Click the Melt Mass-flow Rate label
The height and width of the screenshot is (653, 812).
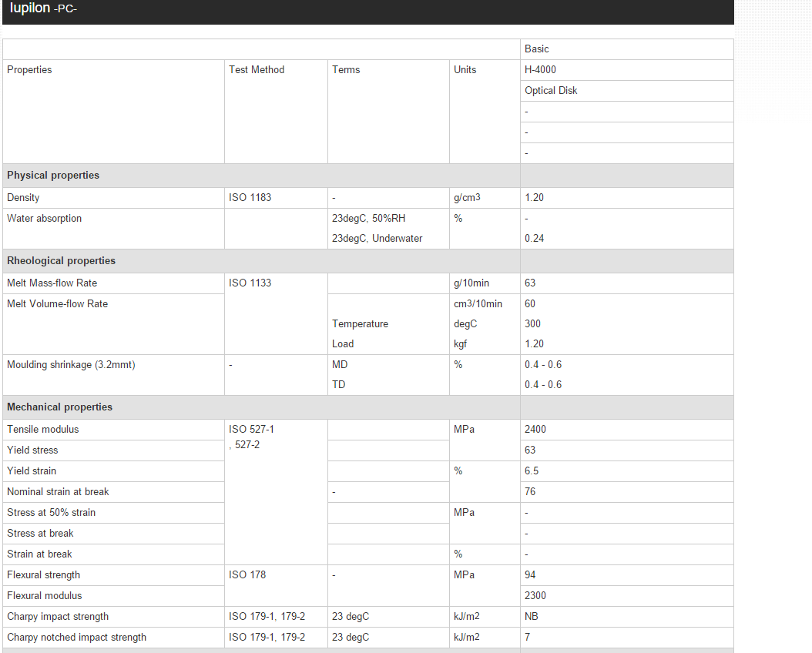[x=52, y=283]
